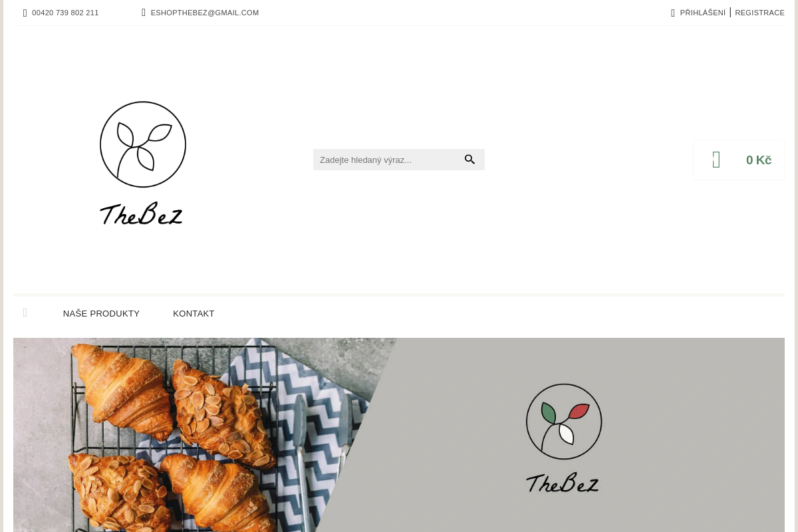Click the almond croissants photo in banner
Screen dimensions: 798x532
point(193,435)
